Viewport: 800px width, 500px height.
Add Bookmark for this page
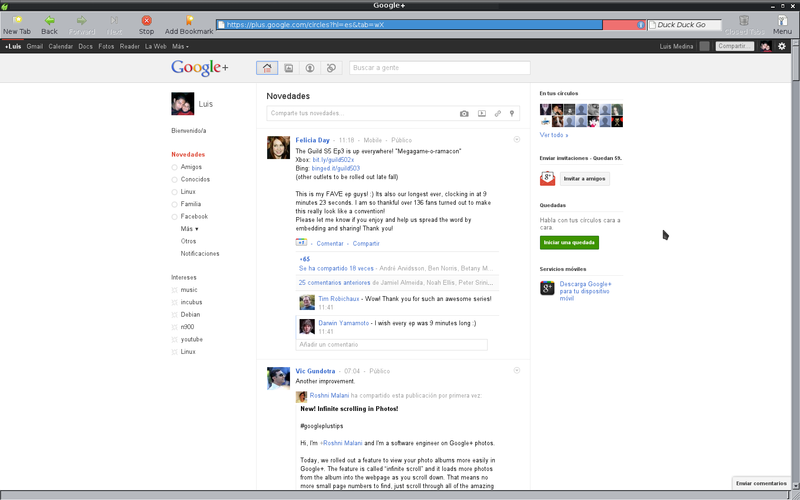pos(189,25)
